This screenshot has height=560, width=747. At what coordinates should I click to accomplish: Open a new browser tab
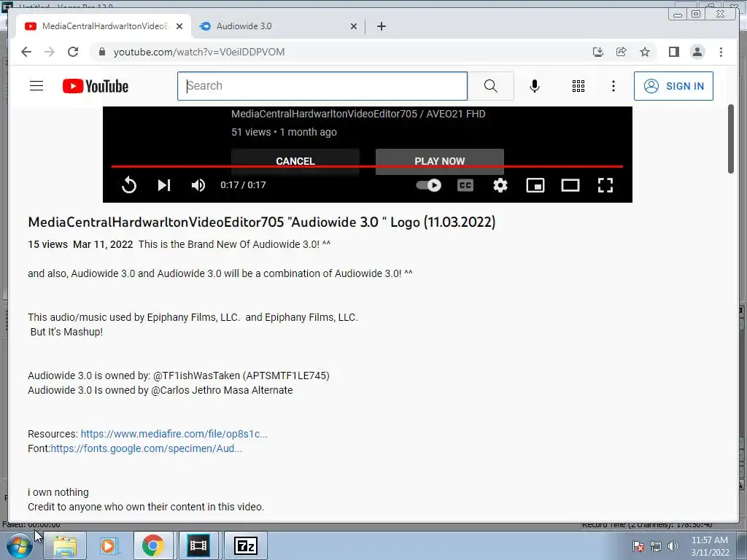381,26
